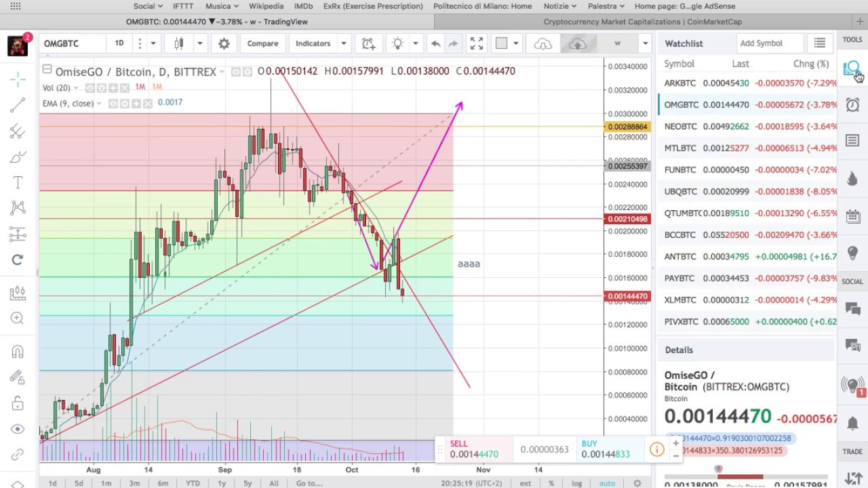Click the chart layout square icon
Screen dimensions: 868x488
pyautogui.click(x=501, y=43)
